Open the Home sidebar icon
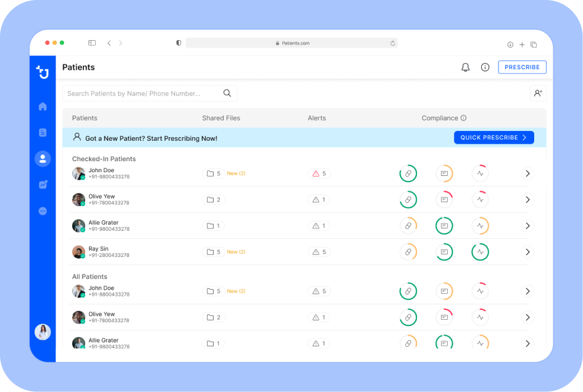The height and width of the screenshot is (392, 583). (x=43, y=107)
